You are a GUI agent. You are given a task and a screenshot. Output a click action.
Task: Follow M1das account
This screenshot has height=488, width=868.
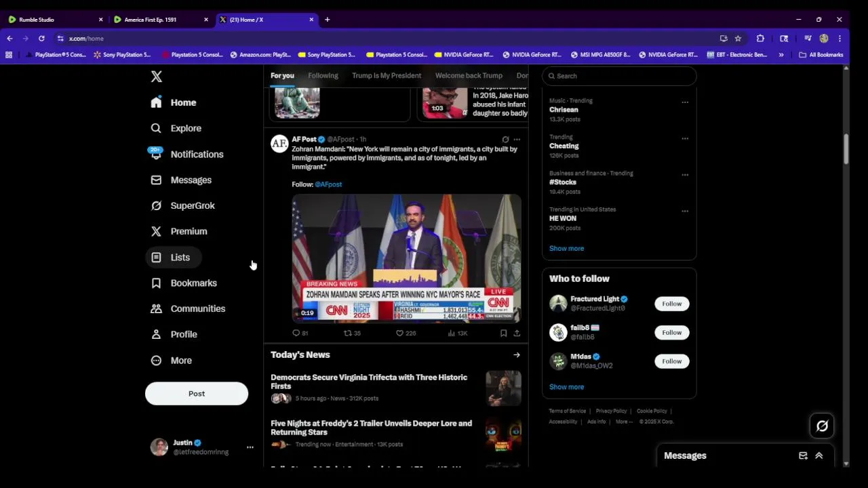[x=671, y=361]
